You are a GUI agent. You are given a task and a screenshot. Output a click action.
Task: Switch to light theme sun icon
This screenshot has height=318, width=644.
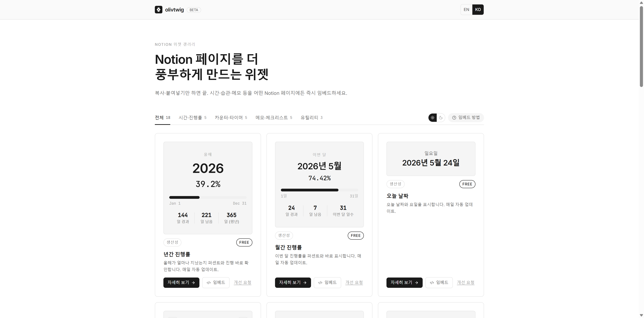432,117
